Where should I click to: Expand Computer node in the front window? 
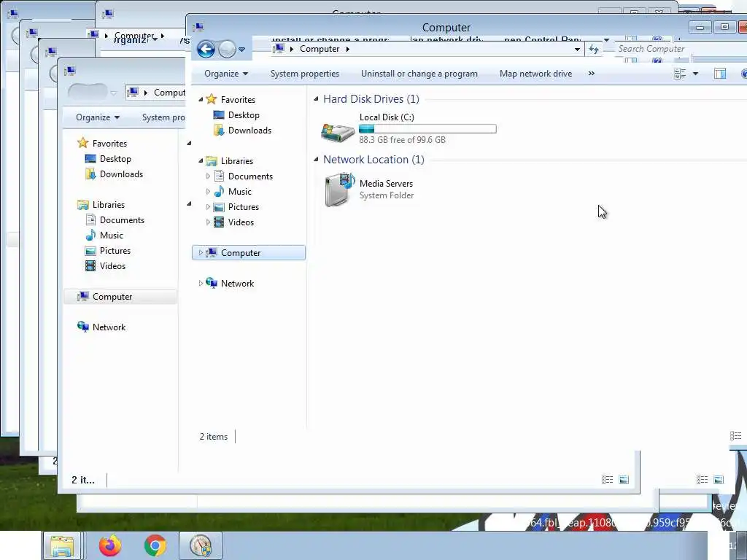point(201,253)
